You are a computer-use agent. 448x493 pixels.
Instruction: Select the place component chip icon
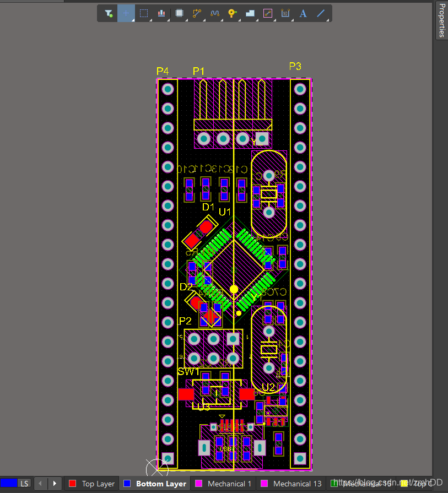[x=179, y=13]
